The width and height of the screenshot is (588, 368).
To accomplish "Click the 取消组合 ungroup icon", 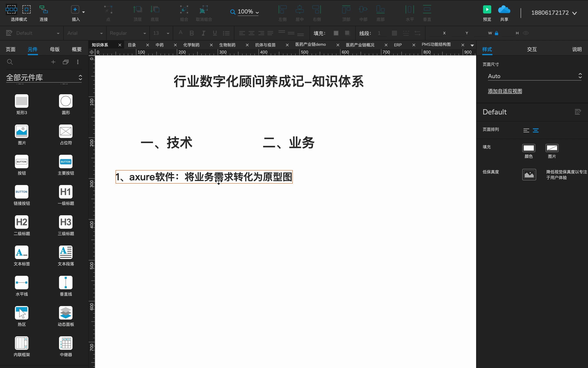I will 204,9.
